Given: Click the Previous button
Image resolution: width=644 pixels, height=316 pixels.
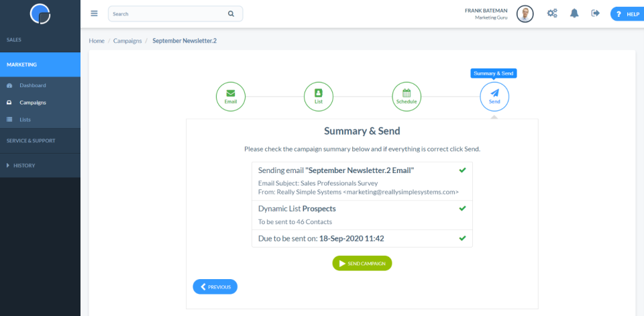Looking at the screenshot, I should pyautogui.click(x=215, y=287).
